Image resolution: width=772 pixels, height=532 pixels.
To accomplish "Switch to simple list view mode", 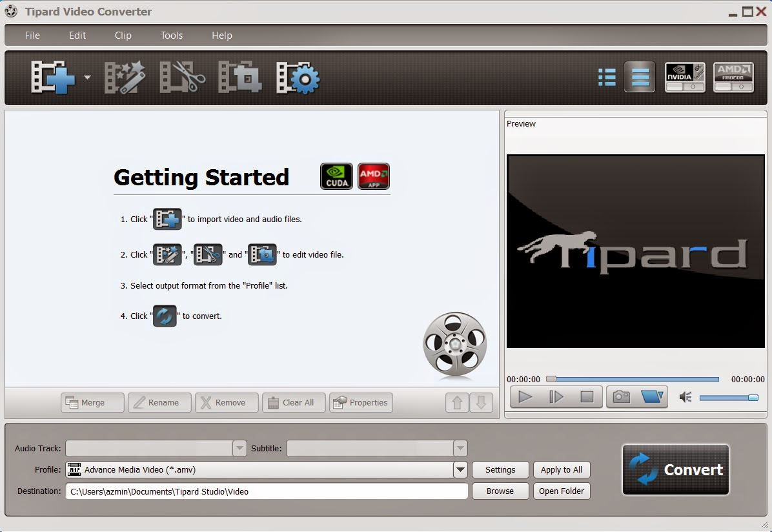I will (x=640, y=77).
